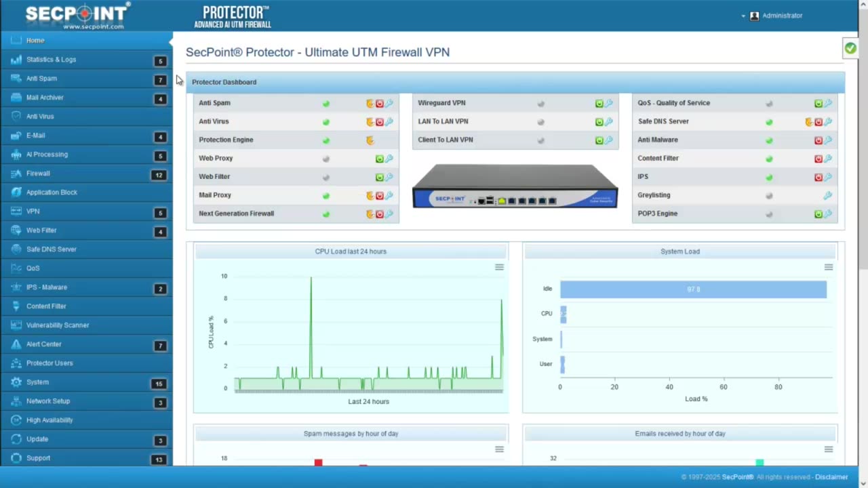Open AI Processing in sidebar
868x488 pixels.
86,155
